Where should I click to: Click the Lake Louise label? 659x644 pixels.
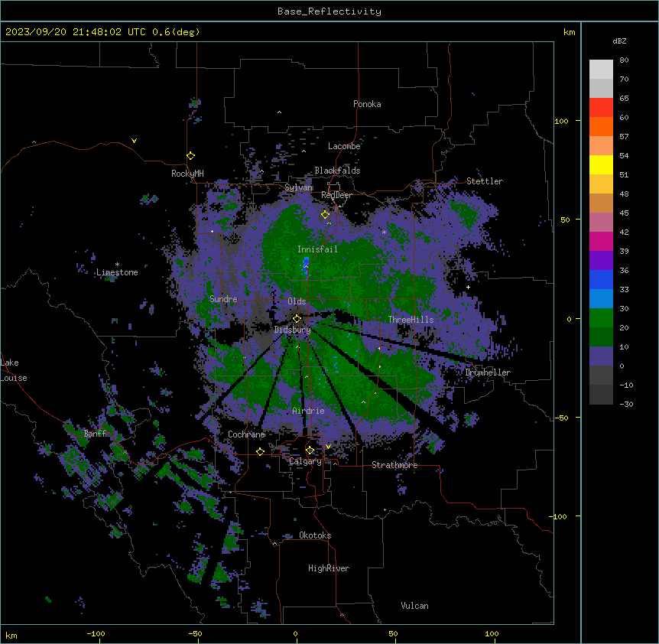14,370
